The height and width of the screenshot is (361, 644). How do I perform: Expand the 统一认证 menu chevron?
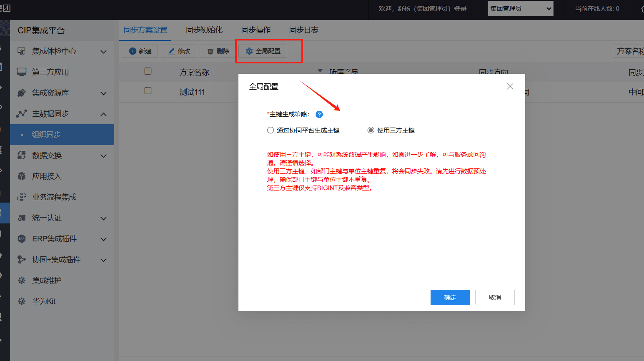coord(104,218)
